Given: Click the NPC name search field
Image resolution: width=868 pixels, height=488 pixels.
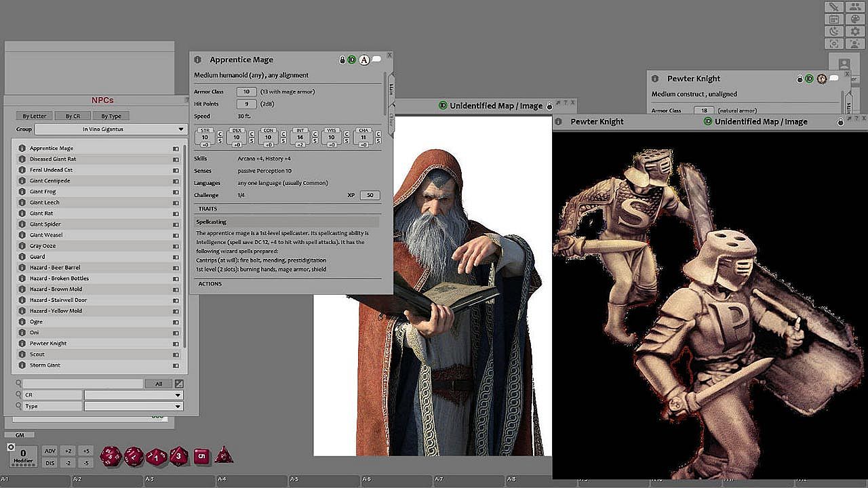Looking at the screenshot, I should pyautogui.click(x=83, y=384).
